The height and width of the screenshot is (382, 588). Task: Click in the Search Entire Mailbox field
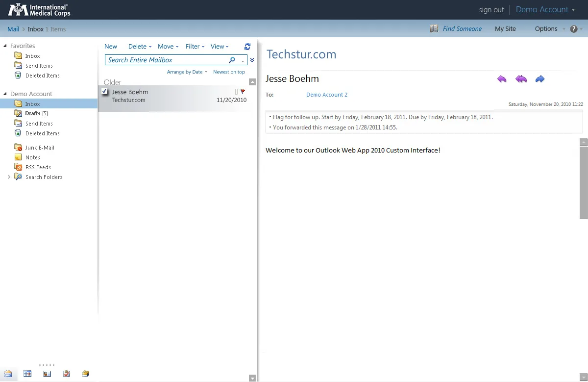[x=167, y=60]
